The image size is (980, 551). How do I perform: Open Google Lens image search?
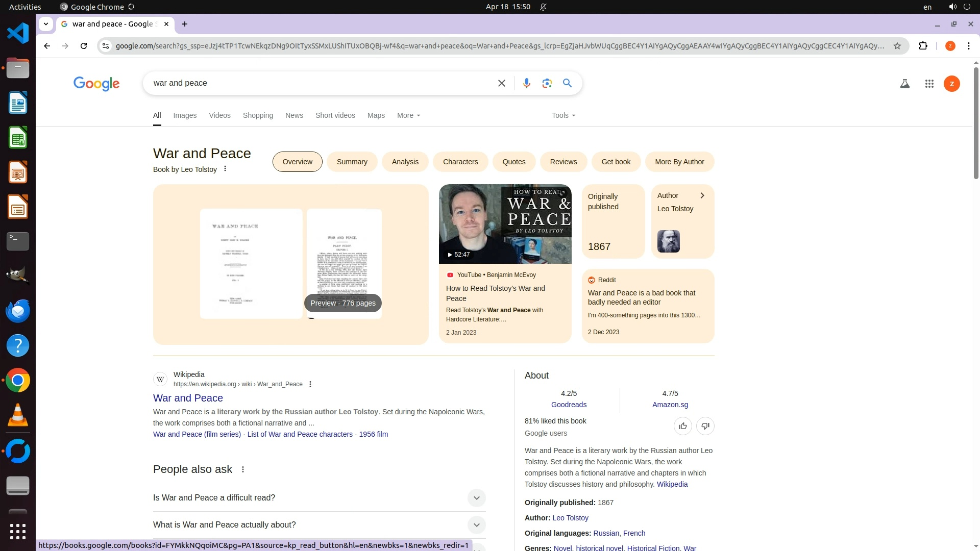pyautogui.click(x=547, y=83)
